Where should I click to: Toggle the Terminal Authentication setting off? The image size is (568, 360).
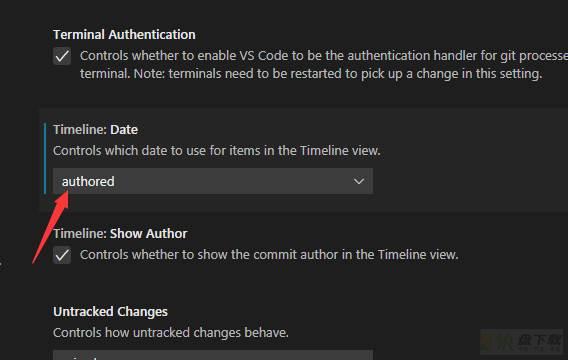coord(62,56)
